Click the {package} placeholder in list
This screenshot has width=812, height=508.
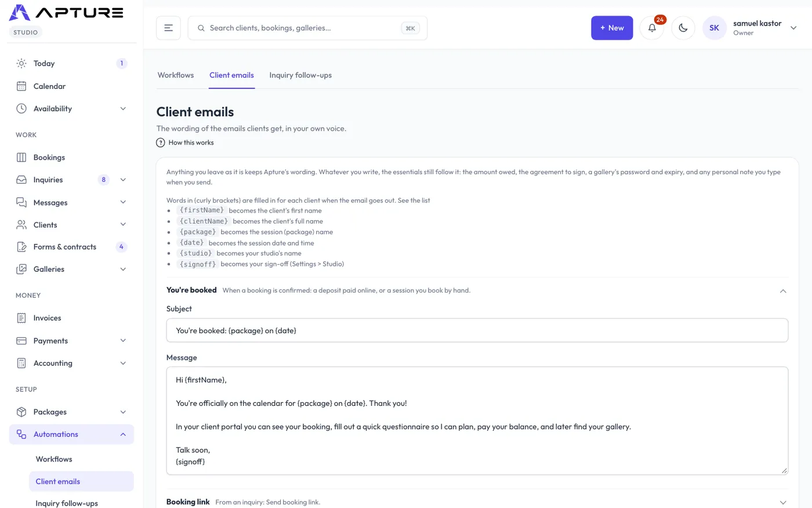point(198,232)
